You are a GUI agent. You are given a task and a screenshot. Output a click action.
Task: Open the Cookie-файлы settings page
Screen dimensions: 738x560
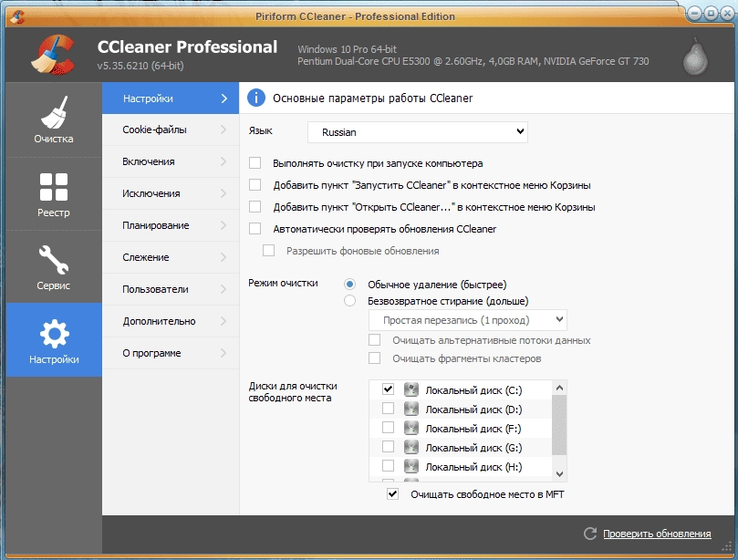[171, 130]
